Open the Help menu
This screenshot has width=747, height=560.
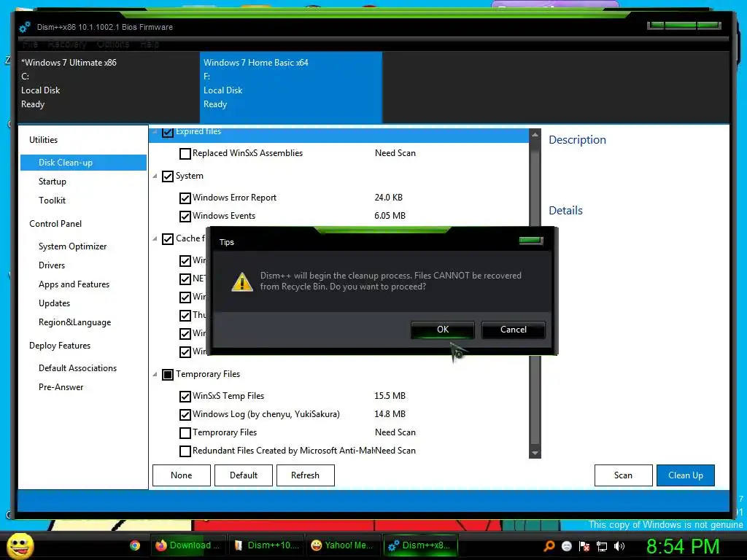149,44
